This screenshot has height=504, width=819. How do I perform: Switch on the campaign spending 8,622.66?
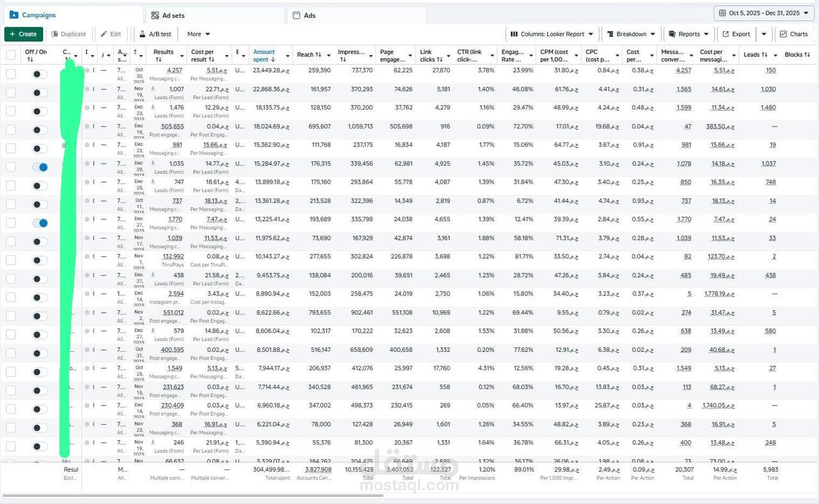(x=40, y=316)
